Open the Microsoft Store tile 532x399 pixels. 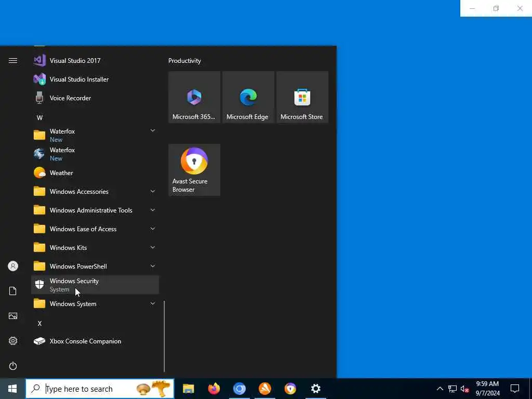coord(302,97)
